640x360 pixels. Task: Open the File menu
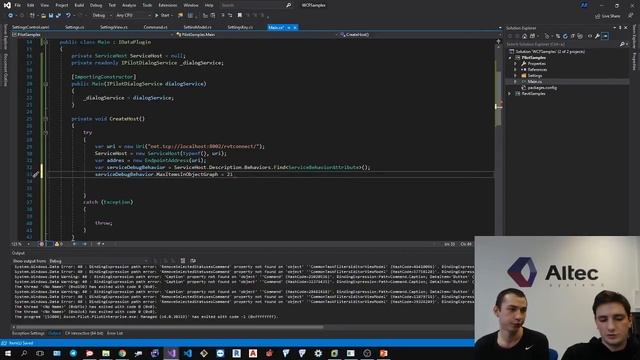tap(18, 5)
